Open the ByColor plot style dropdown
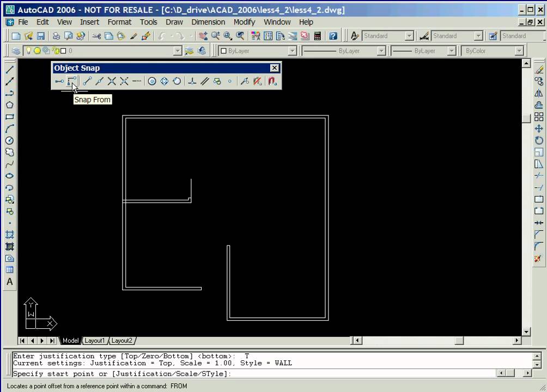 pos(519,51)
